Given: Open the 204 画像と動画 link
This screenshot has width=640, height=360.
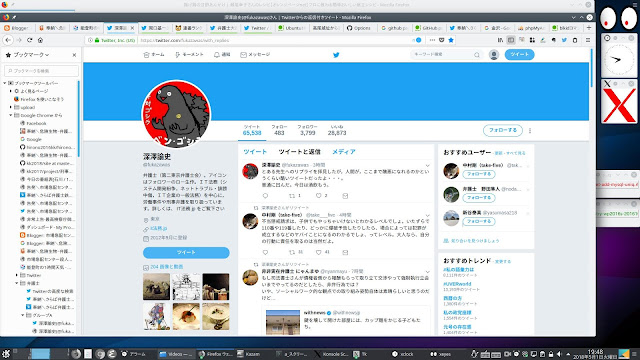Looking at the screenshot, I should pos(167,267).
